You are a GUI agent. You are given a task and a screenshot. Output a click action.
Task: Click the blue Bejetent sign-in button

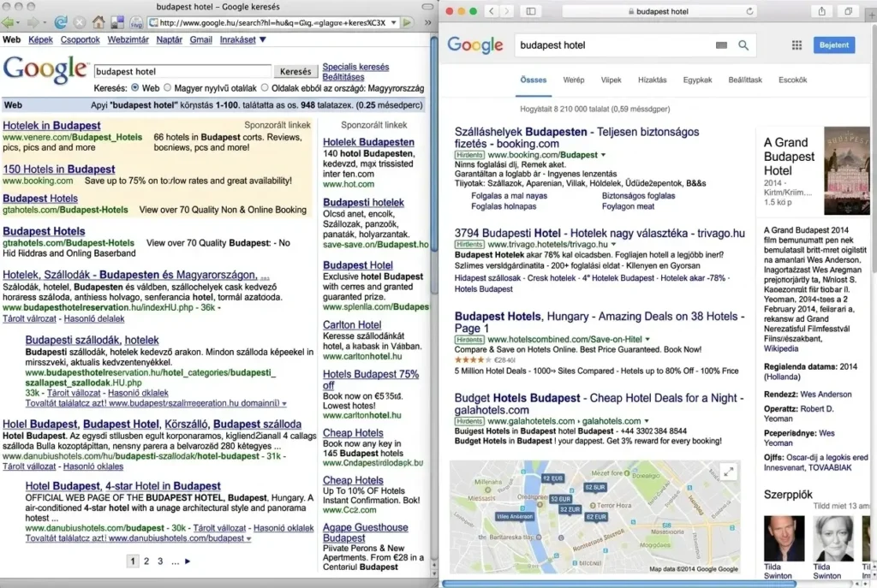[835, 45]
